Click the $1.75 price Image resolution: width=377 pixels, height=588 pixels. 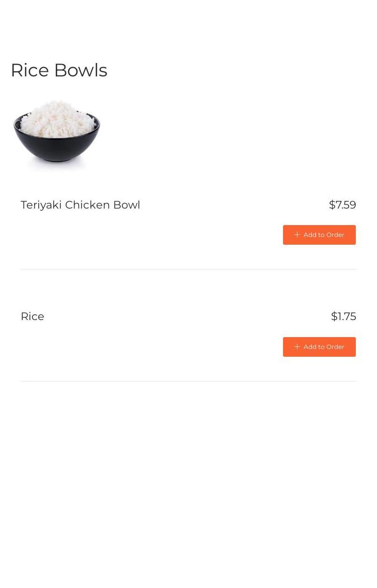tap(343, 316)
